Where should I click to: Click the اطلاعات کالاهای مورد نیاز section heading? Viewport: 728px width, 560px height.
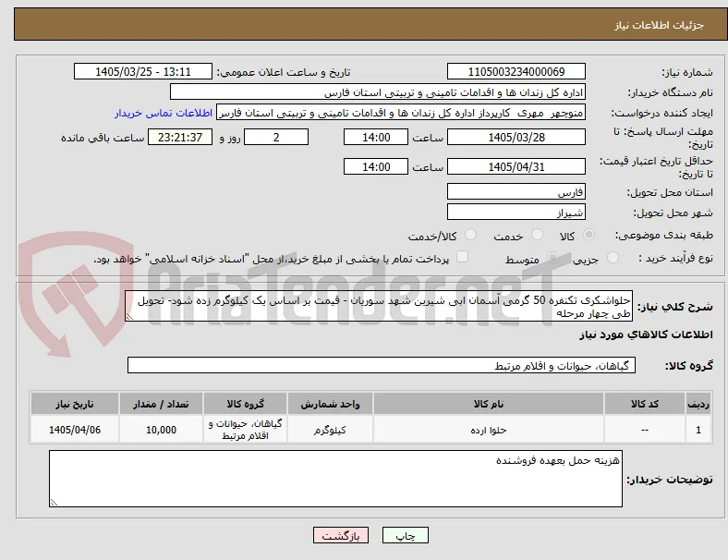(646, 335)
